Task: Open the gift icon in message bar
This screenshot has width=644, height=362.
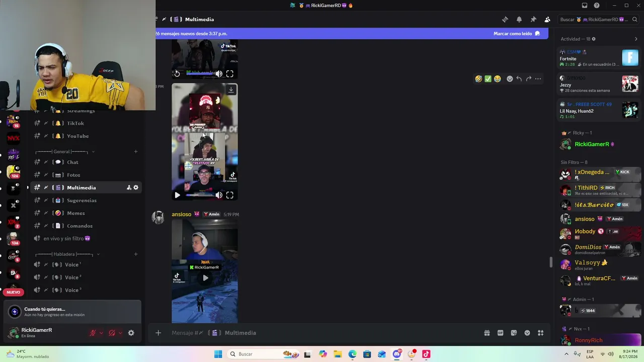Action: click(487, 333)
